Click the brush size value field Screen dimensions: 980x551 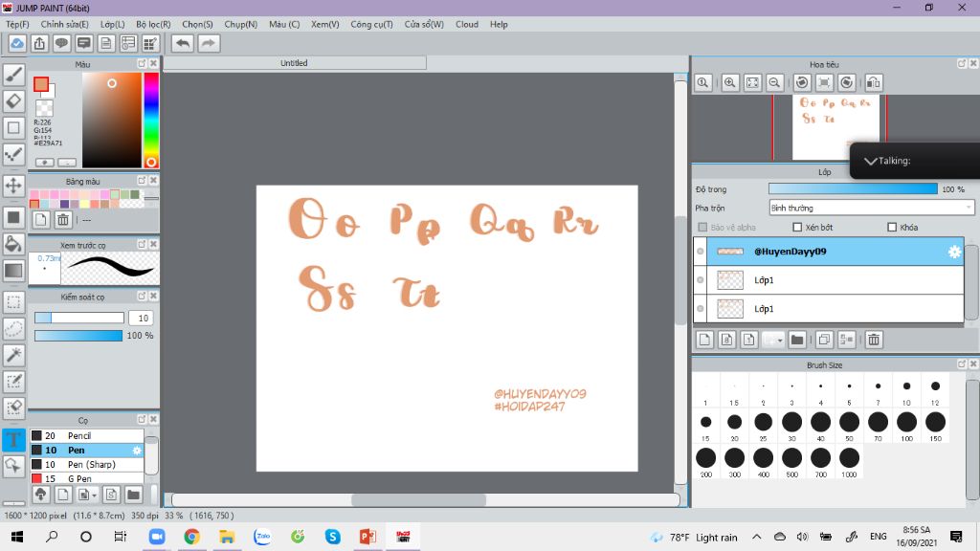point(142,318)
